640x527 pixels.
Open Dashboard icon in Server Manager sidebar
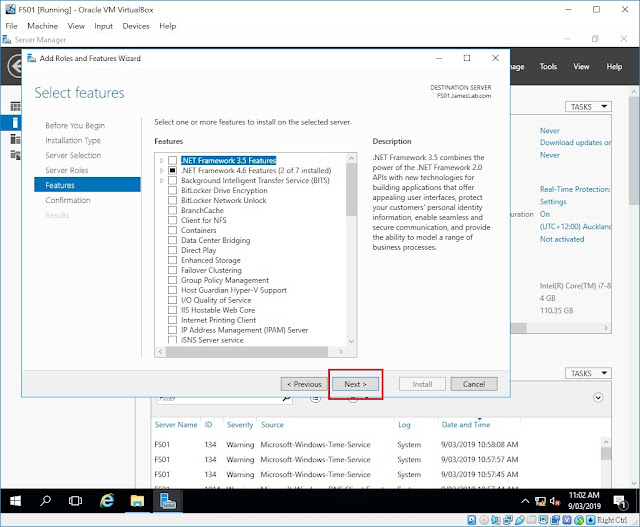(x=15, y=107)
